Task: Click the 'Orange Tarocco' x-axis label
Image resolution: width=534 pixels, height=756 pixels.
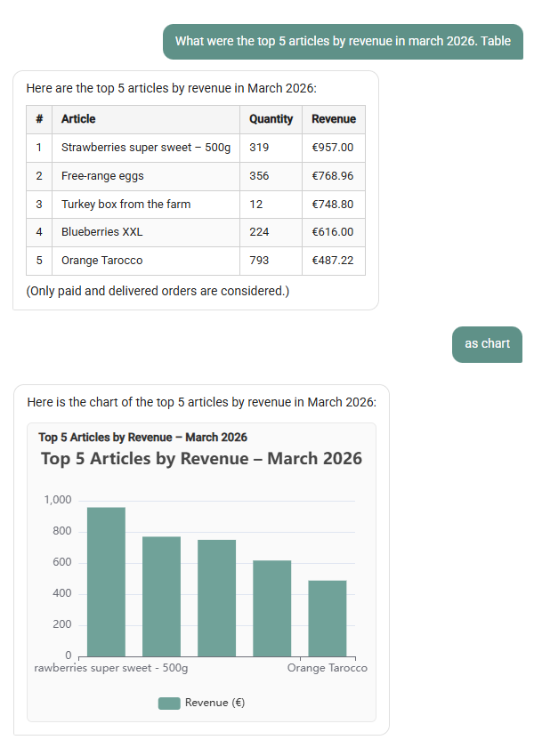Action: [327, 668]
